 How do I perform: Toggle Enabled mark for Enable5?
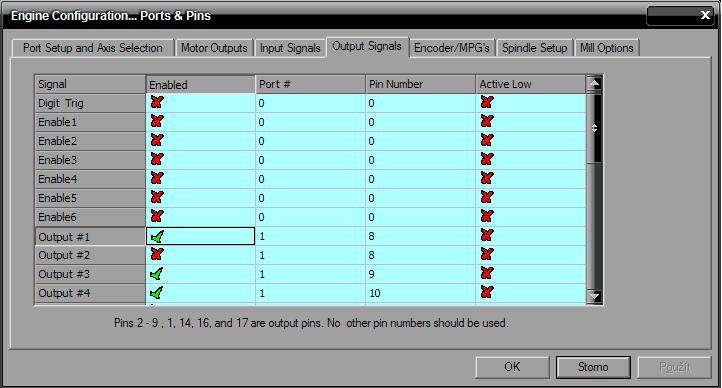tap(157, 197)
